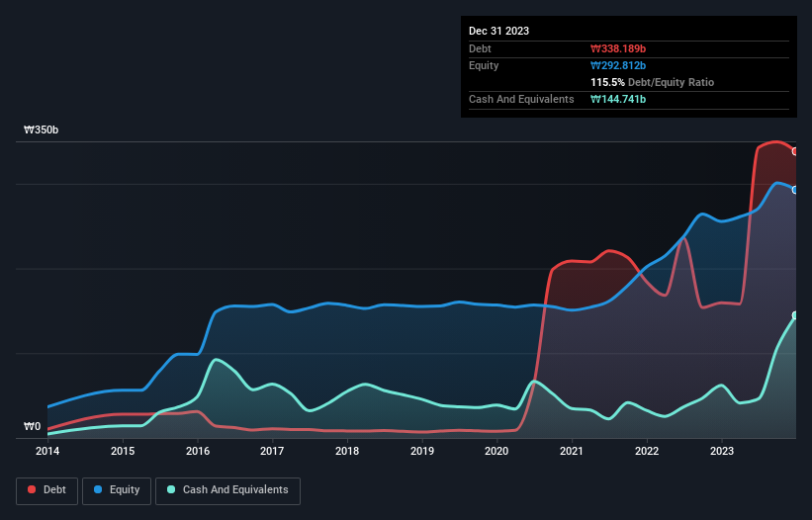Click the 115.5% Debt/Equity Ratio text
Viewport: 812px width, 520px height.
pyautogui.click(x=652, y=82)
